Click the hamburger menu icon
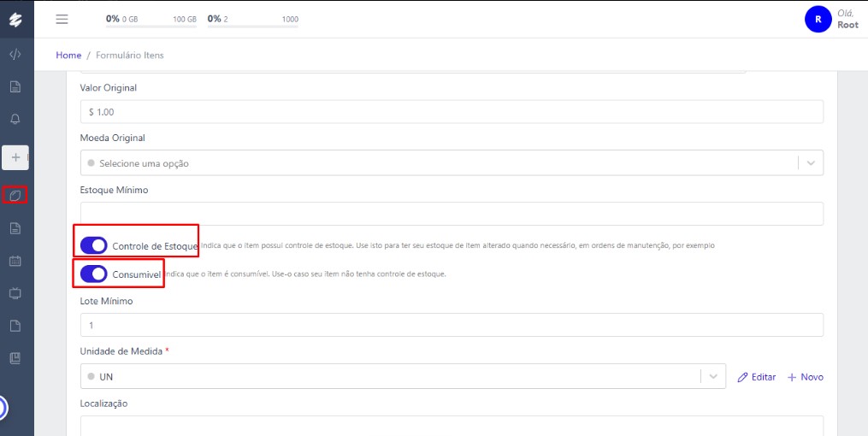 pyautogui.click(x=62, y=19)
